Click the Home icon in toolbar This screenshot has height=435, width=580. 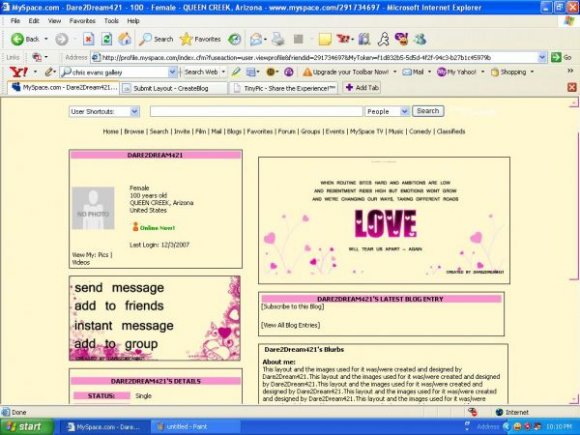pyautogui.click(x=125, y=39)
